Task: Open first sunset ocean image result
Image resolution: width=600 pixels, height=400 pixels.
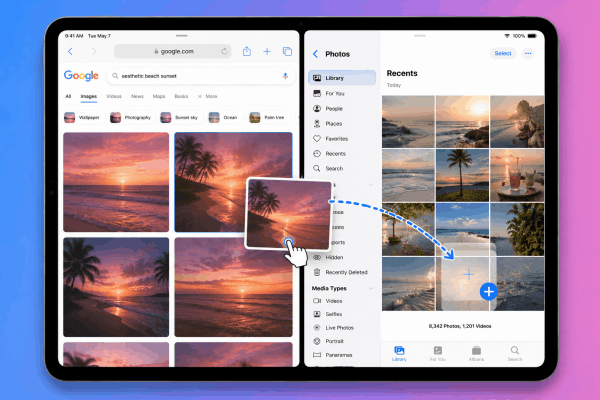Action: 116,182
